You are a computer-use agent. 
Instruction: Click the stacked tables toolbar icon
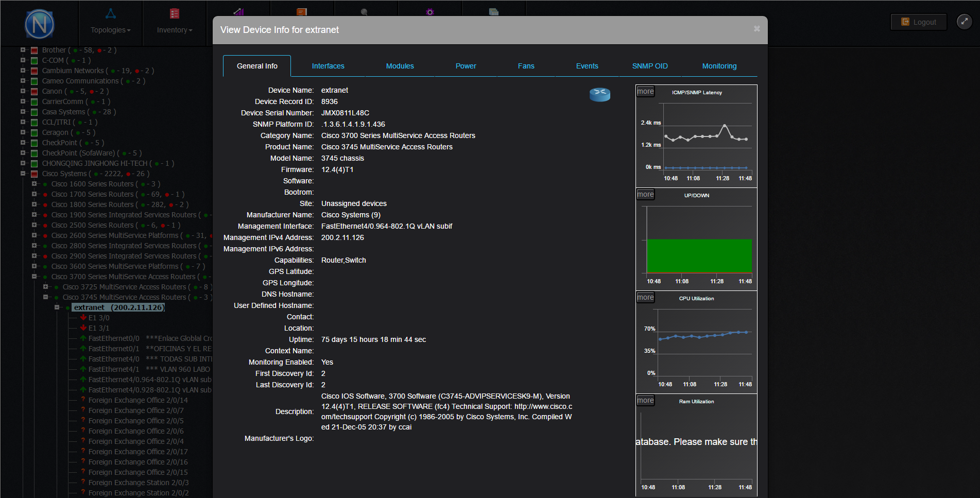[494, 11]
